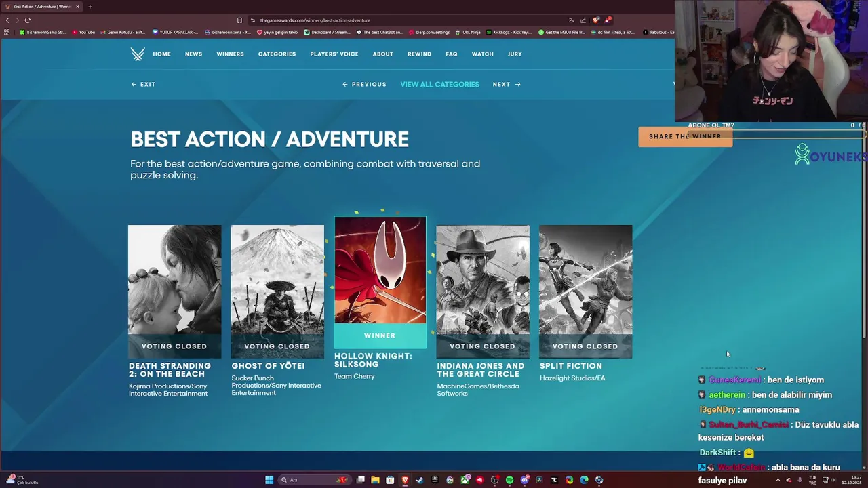Image resolution: width=868 pixels, height=488 pixels.
Task: Go to the WINNERS page
Action: (x=230, y=54)
